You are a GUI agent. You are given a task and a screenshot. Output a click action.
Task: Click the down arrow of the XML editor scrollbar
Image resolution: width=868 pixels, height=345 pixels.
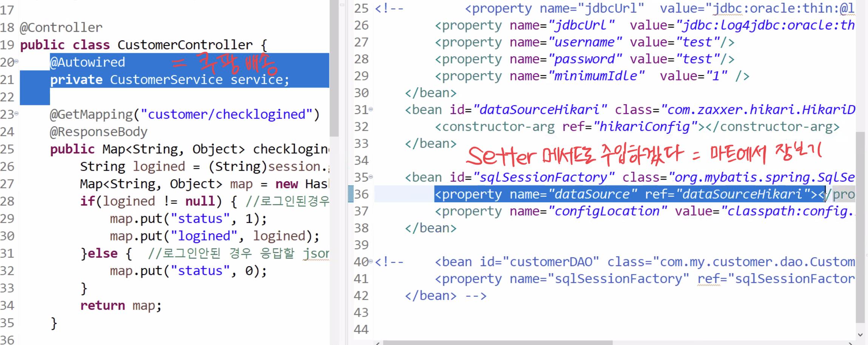[860, 334]
